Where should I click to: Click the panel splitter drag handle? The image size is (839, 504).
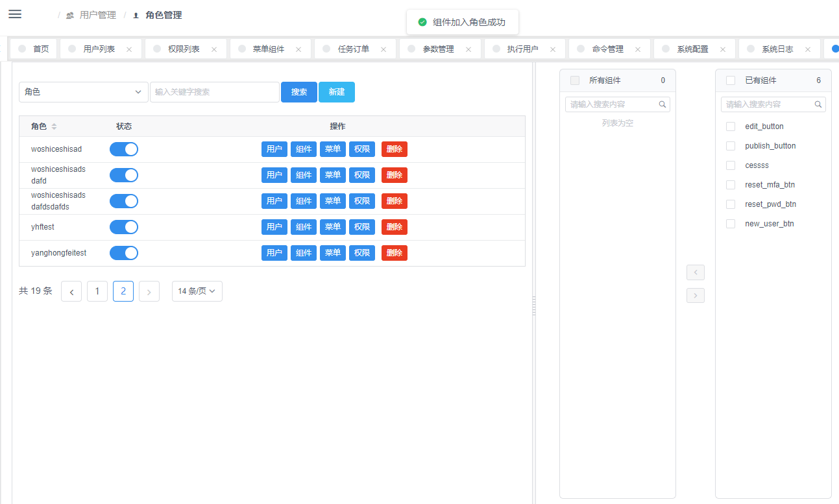[x=534, y=306]
